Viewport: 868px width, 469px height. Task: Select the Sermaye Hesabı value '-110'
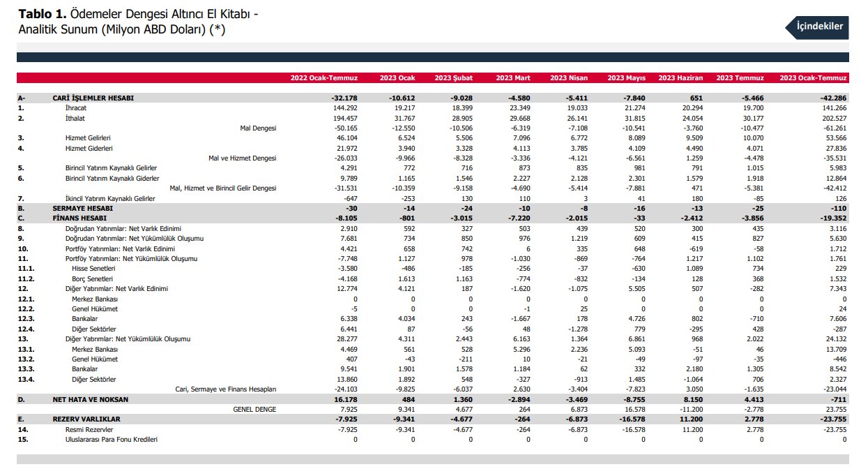coord(841,209)
